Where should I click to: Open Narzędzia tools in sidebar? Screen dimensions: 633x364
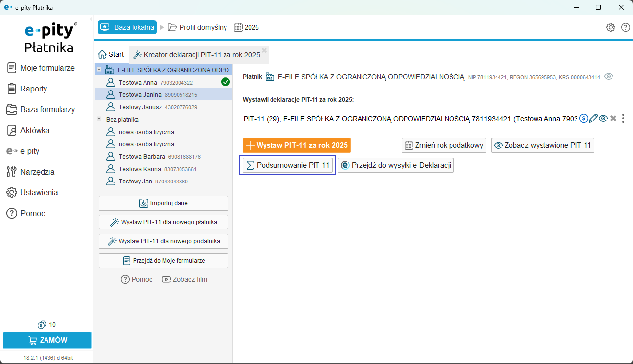coord(37,172)
